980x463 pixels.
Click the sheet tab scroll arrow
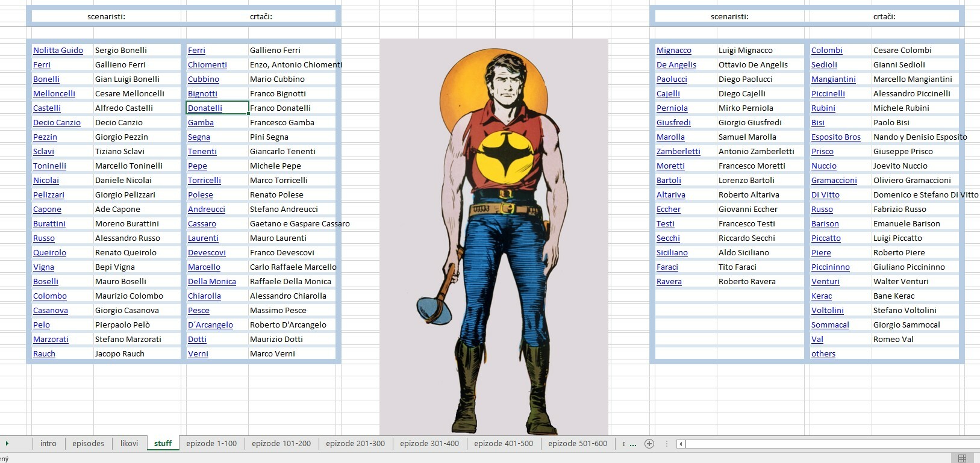(x=7, y=444)
